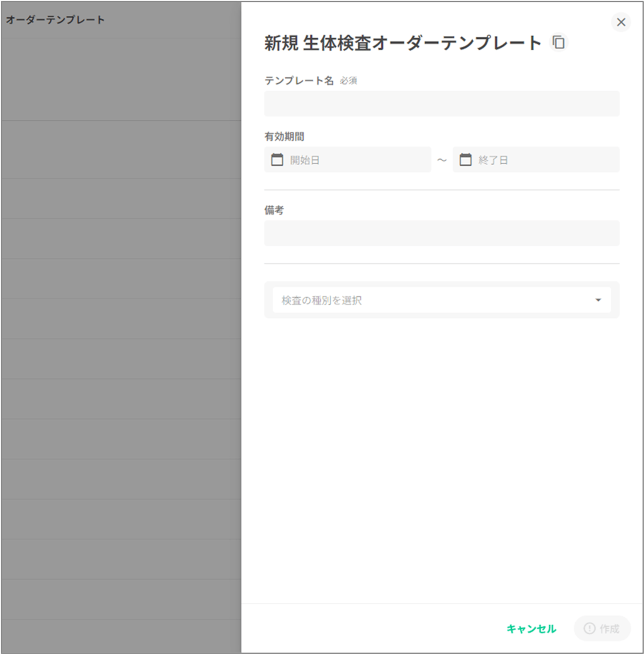Click the 備考 label

coord(274,210)
